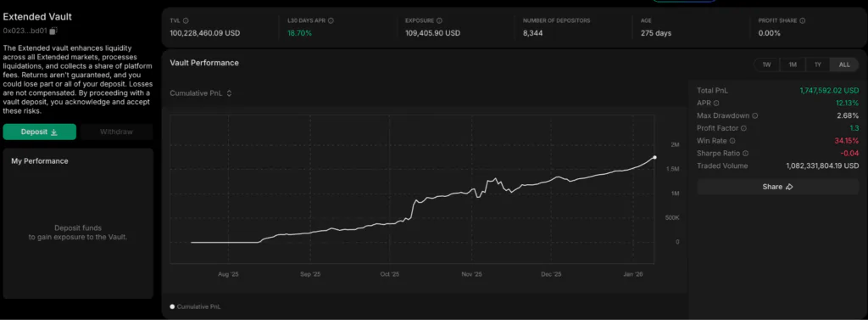Viewport: 868px width, 320px height.
Task: Select the ALL time range
Action: click(844, 65)
